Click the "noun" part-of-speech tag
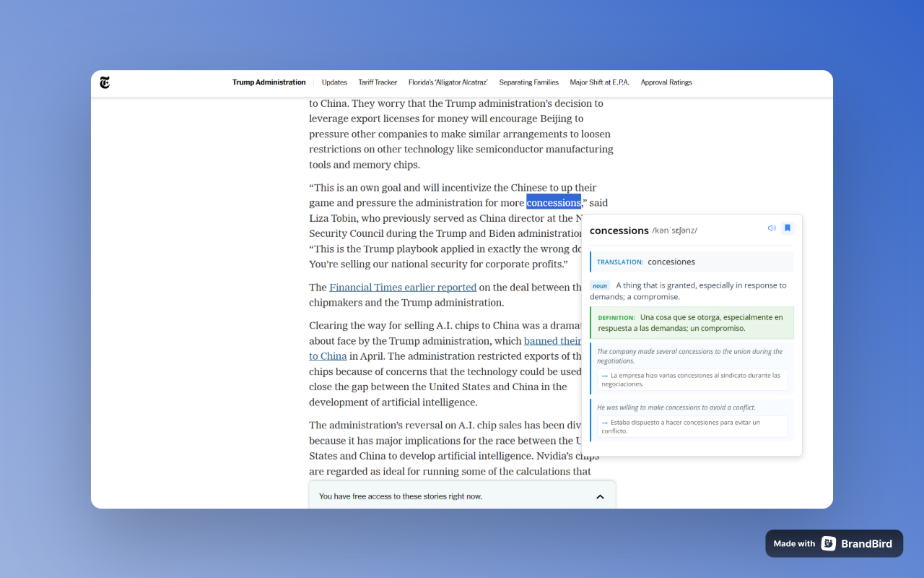 pos(600,285)
